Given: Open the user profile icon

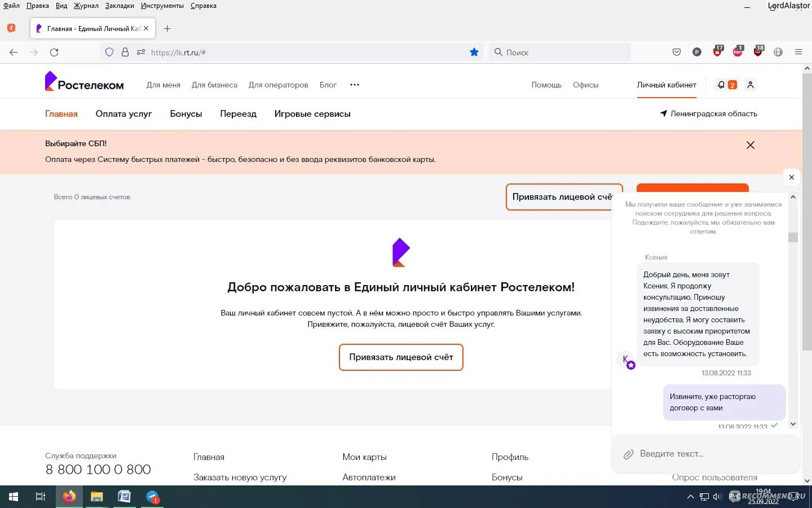Looking at the screenshot, I should tap(750, 85).
